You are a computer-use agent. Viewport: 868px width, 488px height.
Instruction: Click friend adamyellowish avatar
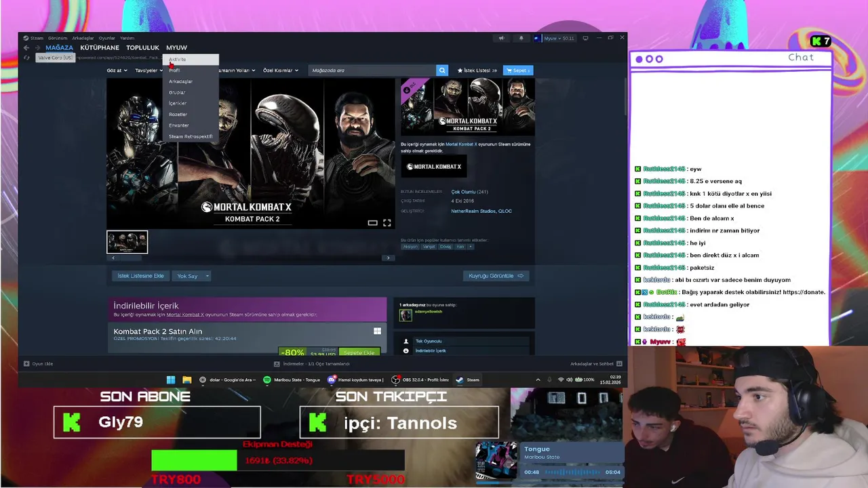point(406,315)
